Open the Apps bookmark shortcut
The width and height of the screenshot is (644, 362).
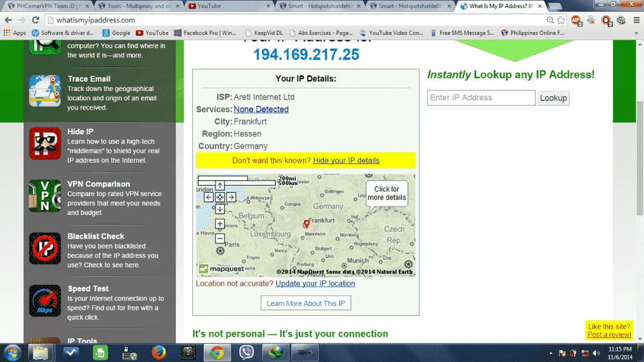[x=15, y=33]
